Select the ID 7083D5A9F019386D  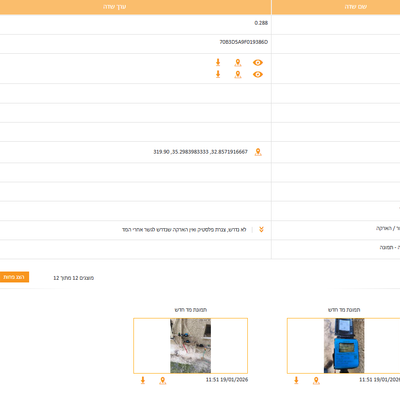[x=244, y=42]
